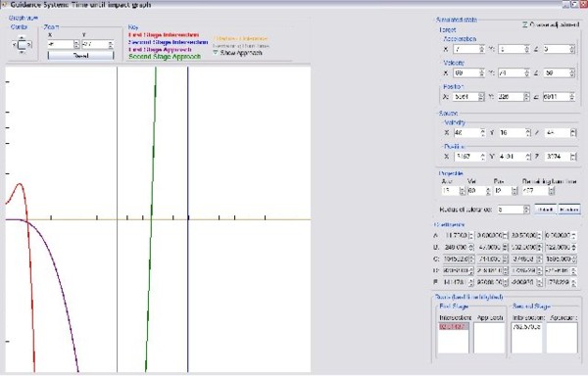The height and width of the screenshot is (376, 588).
Task: Click Source Velocity Y field
Action: pyautogui.click(x=512, y=132)
